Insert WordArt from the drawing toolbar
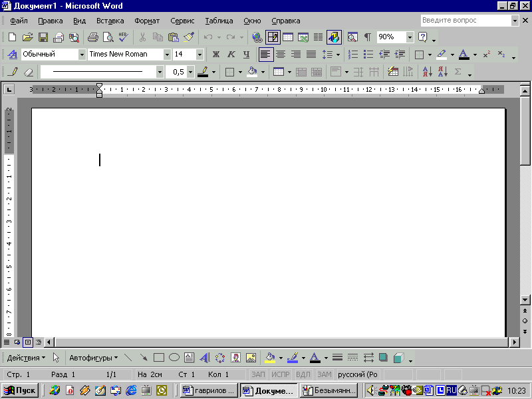Screen dimensions: 532x399 [205, 358]
